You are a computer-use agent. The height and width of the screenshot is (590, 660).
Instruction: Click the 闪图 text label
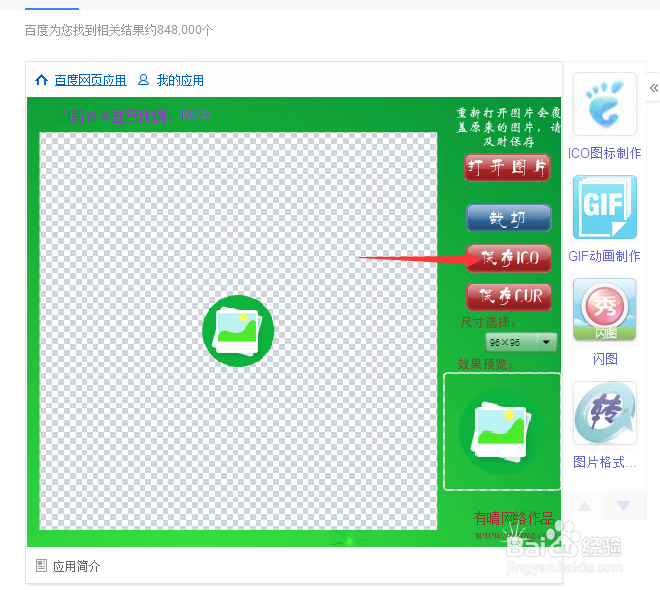605,359
